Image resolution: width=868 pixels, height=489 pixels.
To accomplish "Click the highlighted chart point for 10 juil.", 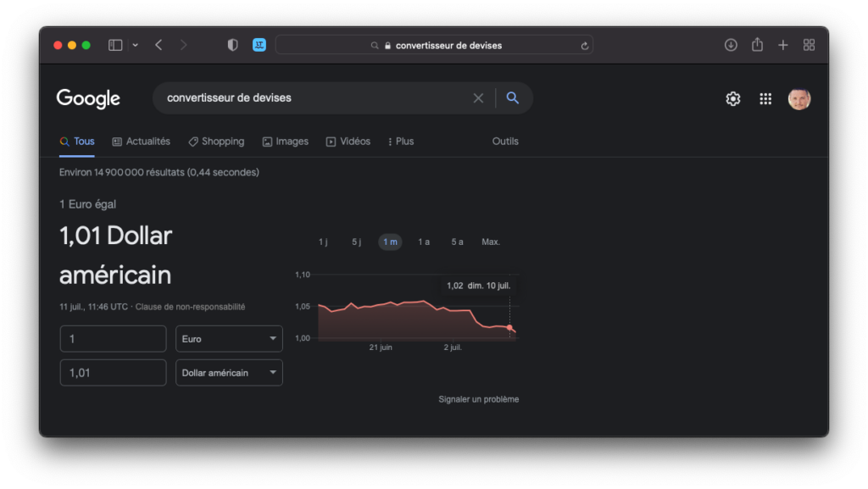I will click(509, 327).
